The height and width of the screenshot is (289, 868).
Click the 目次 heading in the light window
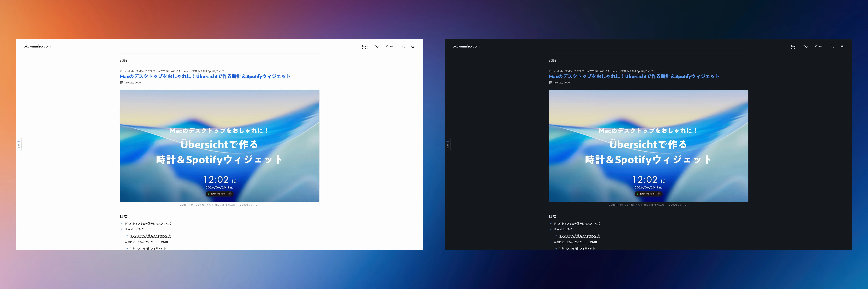[124, 217]
